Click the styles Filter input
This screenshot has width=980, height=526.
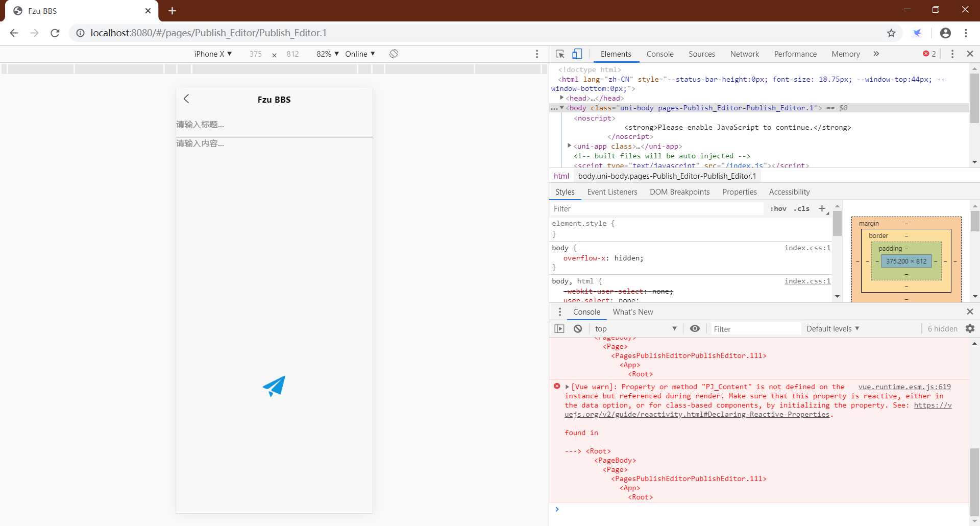(x=657, y=208)
